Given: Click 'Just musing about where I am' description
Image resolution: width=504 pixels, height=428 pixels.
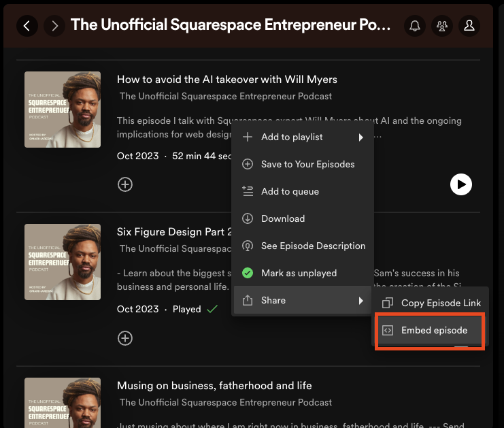Looking at the screenshot, I should click(291, 425).
